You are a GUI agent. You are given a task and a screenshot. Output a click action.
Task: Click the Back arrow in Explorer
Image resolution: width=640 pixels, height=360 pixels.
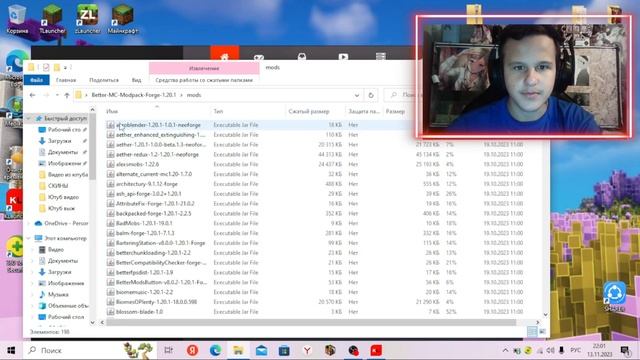click(33, 95)
